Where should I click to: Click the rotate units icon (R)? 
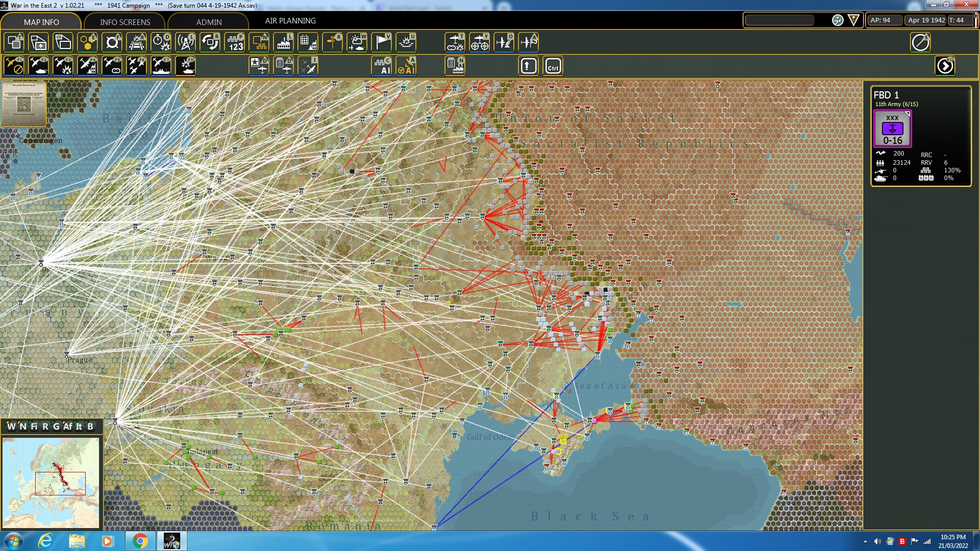(210, 42)
